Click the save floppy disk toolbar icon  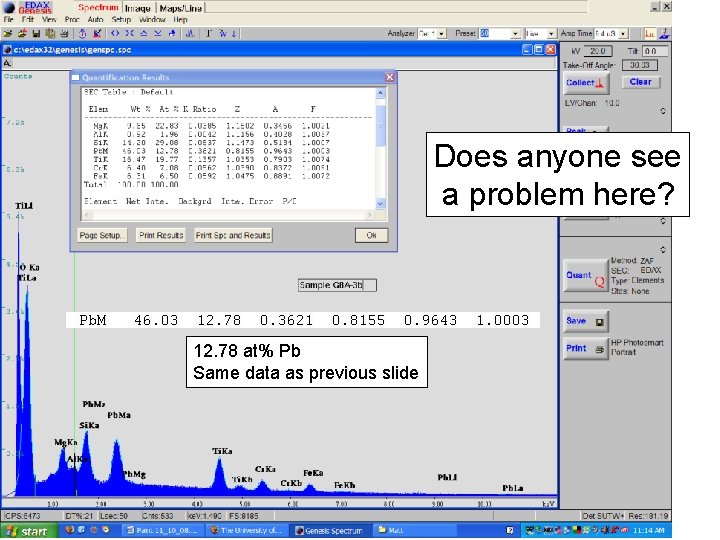[x=36, y=34]
